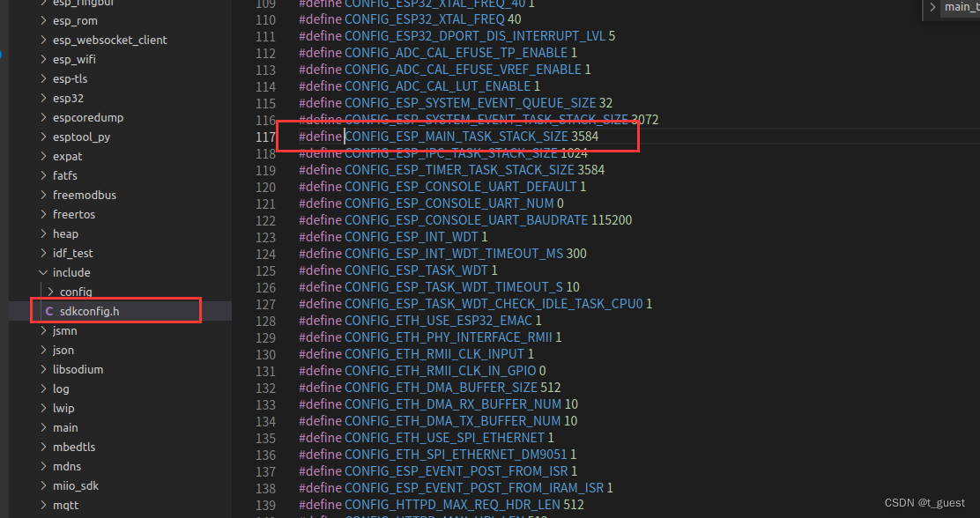
Task: Click line number 117 in the gutter
Action: 265,137
